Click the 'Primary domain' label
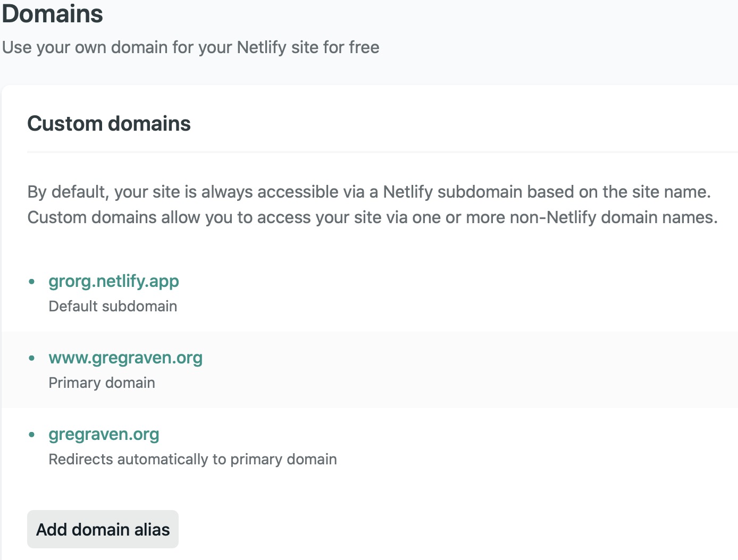Screen dimensions: 738x560 point(102,383)
